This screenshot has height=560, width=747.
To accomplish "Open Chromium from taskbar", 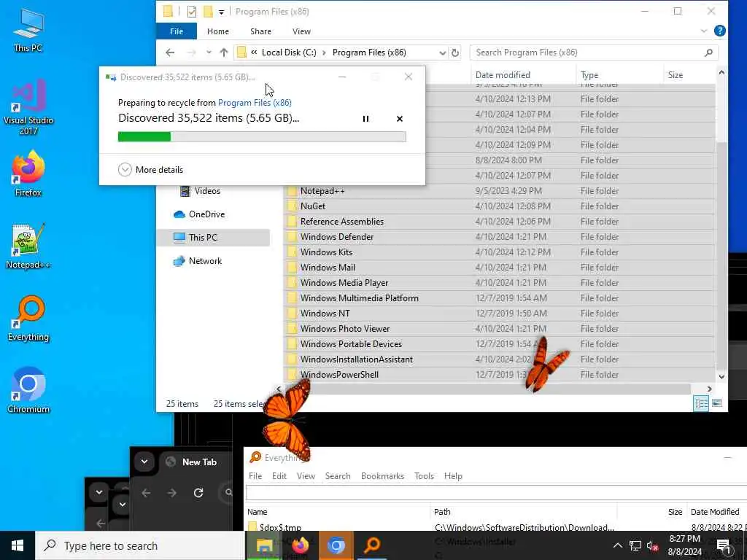I will [x=336, y=545].
